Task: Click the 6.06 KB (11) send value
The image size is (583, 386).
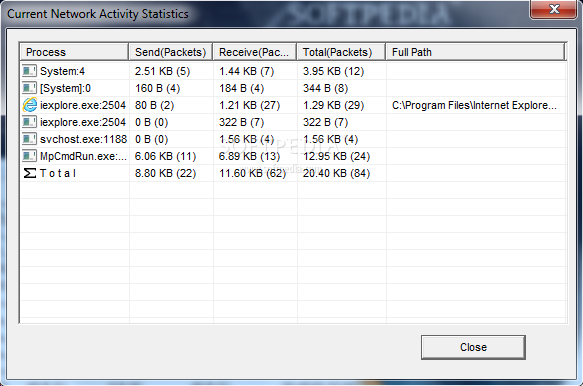Action: point(165,156)
